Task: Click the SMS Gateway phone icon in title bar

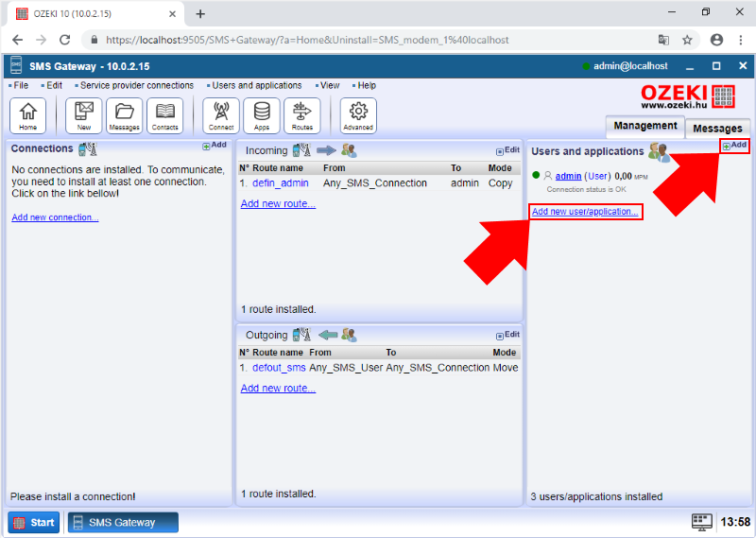Action: pyautogui.click(x=16, y=66)
